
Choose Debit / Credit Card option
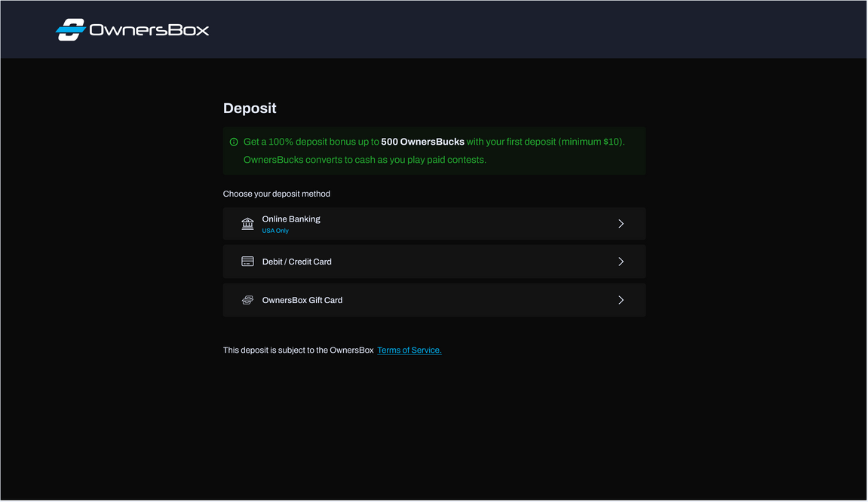coord(434,262)
